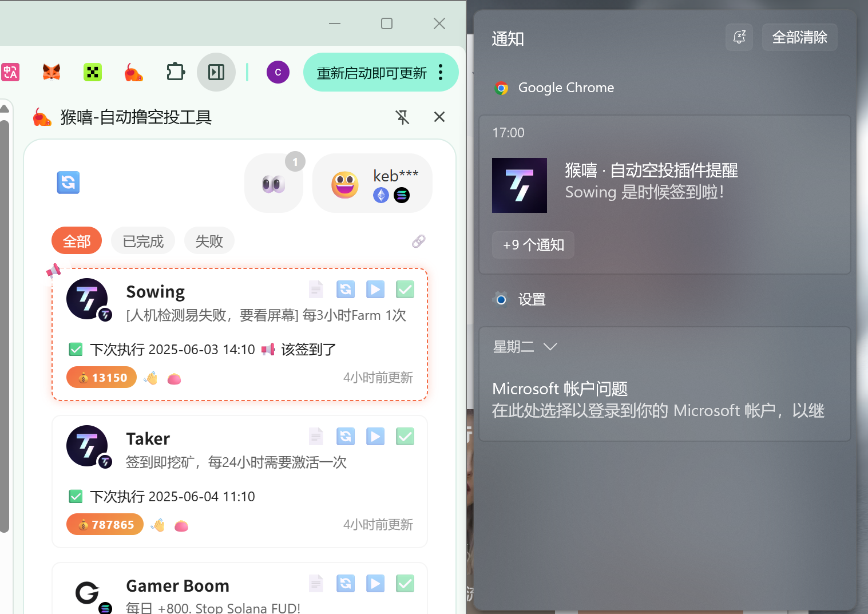Open the translate extension icon in Chrome toolbar
This screenshot has width=868, height=614.
[10, 72]
